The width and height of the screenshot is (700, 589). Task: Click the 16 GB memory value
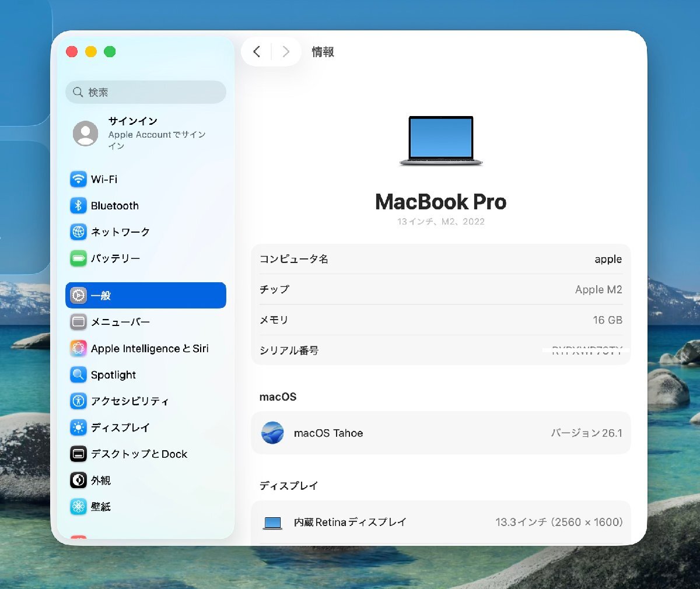click(x=607, y=320)
